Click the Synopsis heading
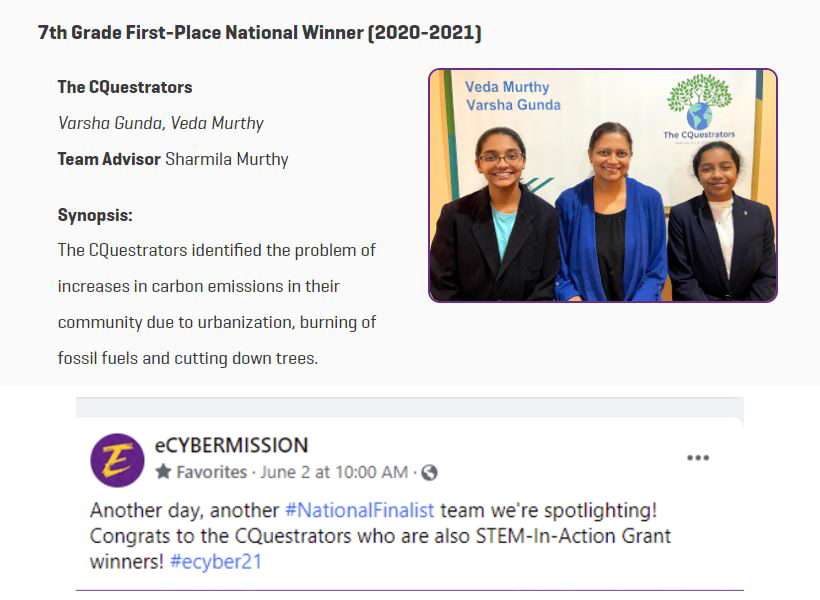 click(95, 215)
